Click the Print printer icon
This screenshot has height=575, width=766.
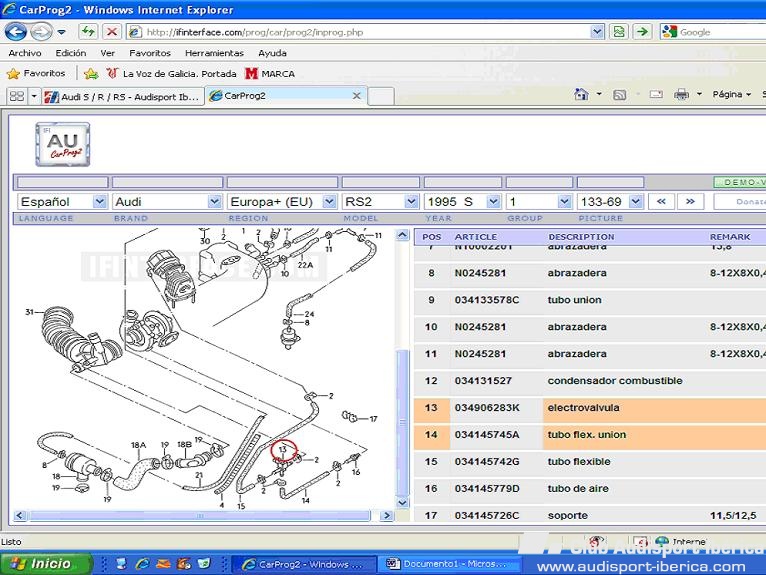[681, 94]
